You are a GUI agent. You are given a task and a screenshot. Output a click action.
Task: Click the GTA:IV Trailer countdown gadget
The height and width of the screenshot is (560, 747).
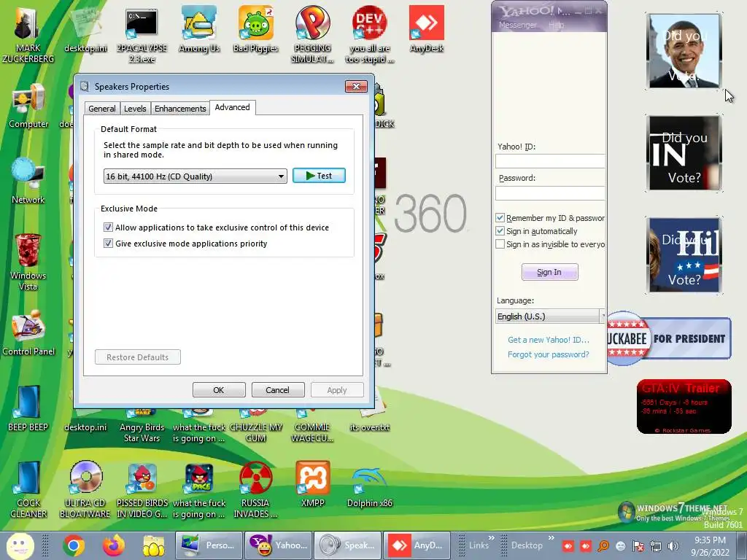pyautogui.click(x=684, y=407)
